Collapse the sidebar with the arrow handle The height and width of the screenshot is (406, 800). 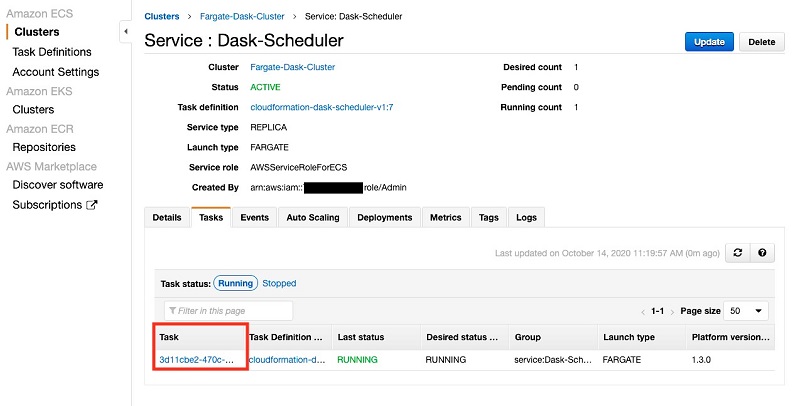coord(126,32)
